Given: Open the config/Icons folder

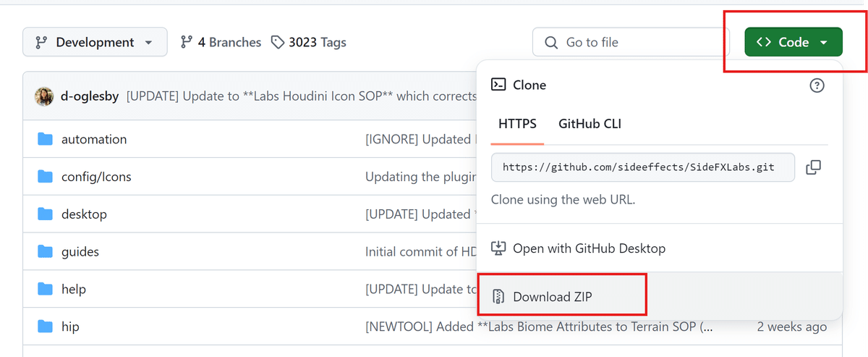Looking at the screenshot, I should (96, 177).
